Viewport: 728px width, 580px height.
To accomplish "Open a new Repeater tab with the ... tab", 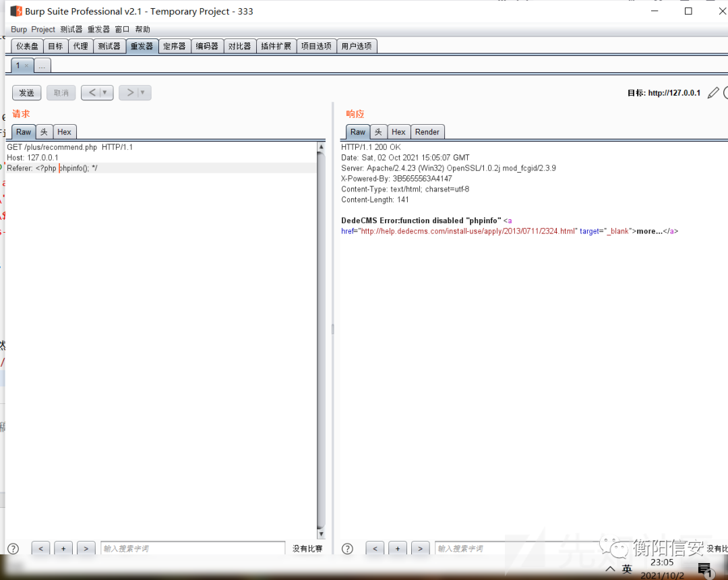I will (x=42, y=66).
